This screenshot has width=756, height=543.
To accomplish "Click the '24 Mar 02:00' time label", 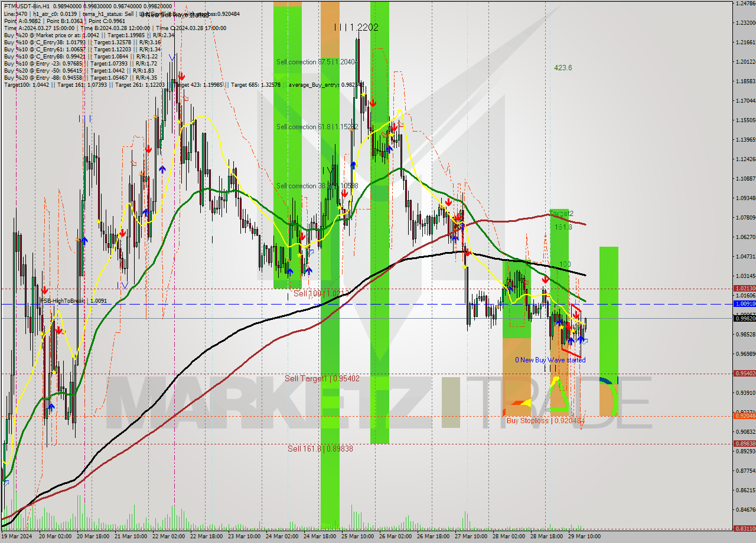I will coord(281,537).
